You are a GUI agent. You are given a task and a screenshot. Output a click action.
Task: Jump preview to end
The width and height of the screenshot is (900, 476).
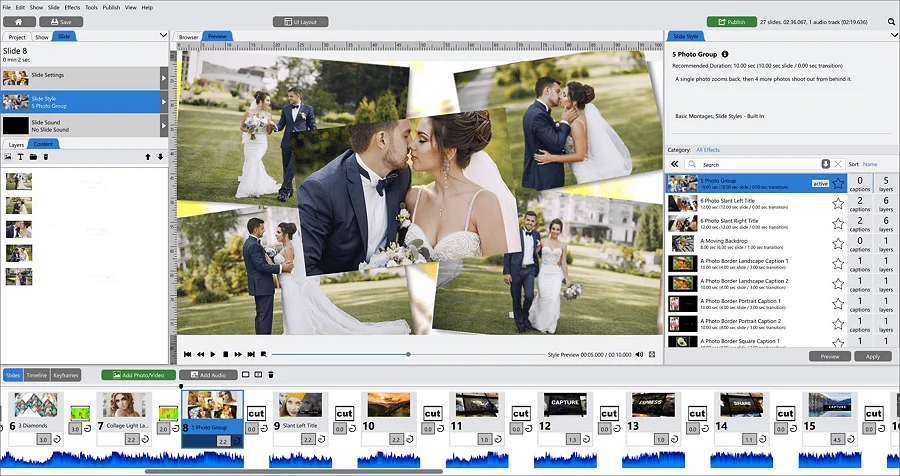(x=251, y=354)
